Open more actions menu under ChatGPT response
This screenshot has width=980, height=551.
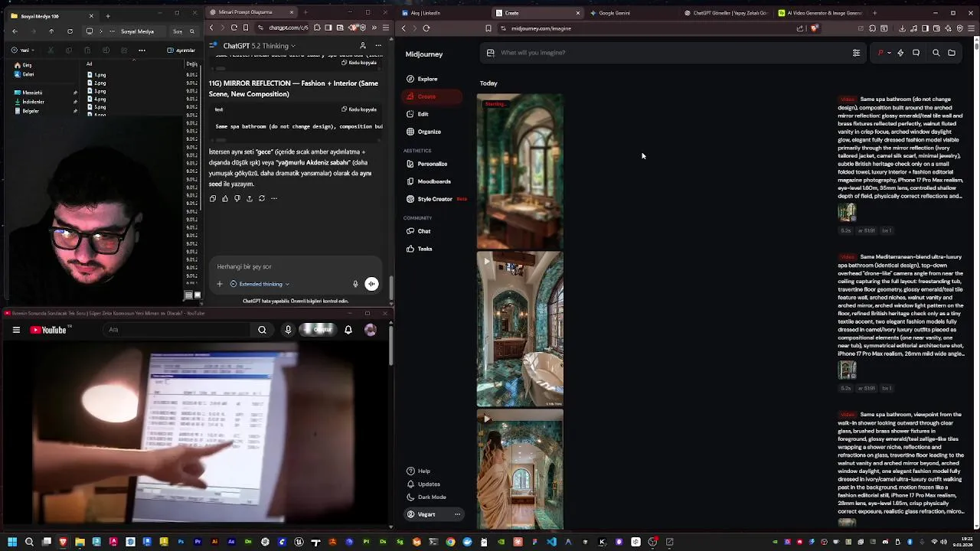[x=274, y=198]
